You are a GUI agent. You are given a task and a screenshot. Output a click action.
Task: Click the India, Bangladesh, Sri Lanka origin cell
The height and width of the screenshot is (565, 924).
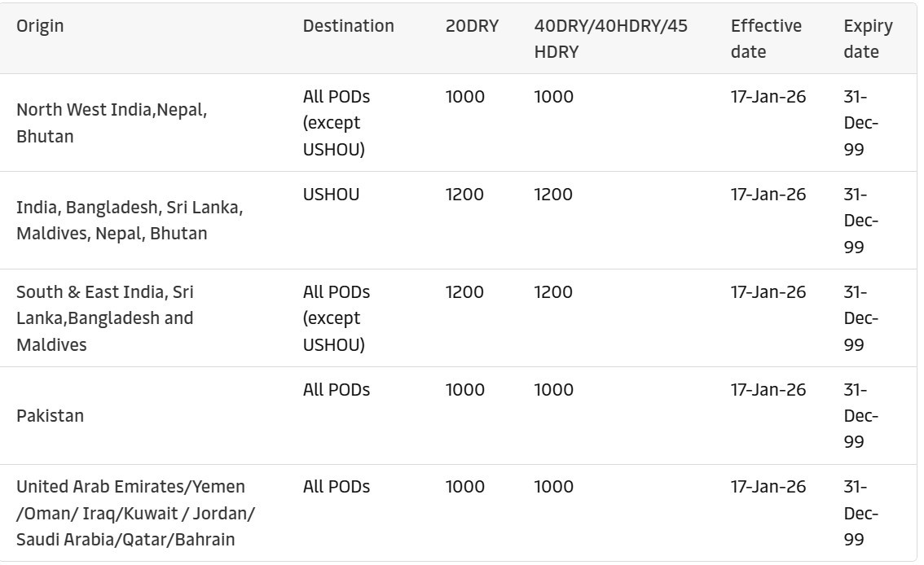tap(130, 221)
